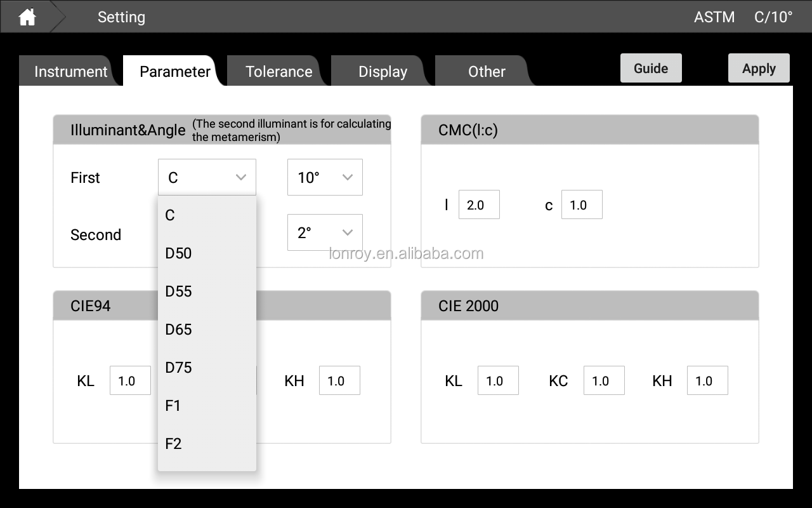This screenshot has height=508, width=812.
Task: Click the Guide button
Action: [651, 67]
